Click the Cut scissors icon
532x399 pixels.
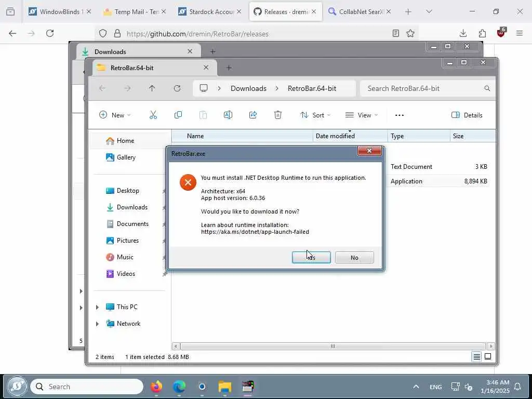153,115
